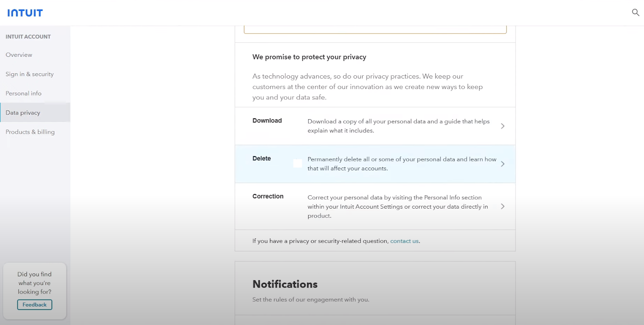Expand the Correction row chevron
Image resolution: width=644 pixels, height=325 pixels.
pos(503,206)
